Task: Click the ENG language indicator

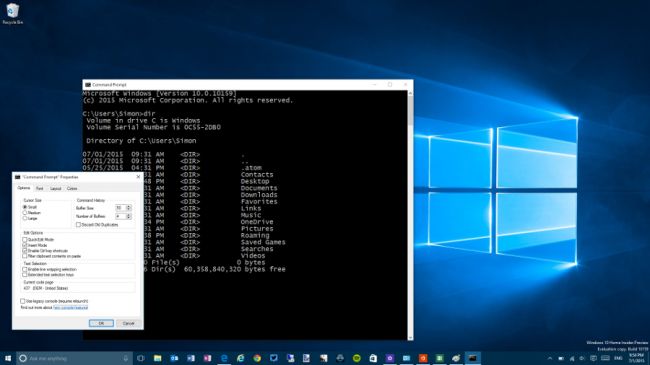Action: [618, 358]
